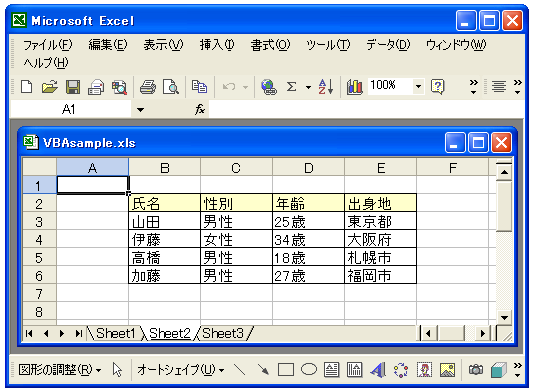533x392 pixels.
Task: Switch to the Sheet2 tab
Action: coord(170,333)
